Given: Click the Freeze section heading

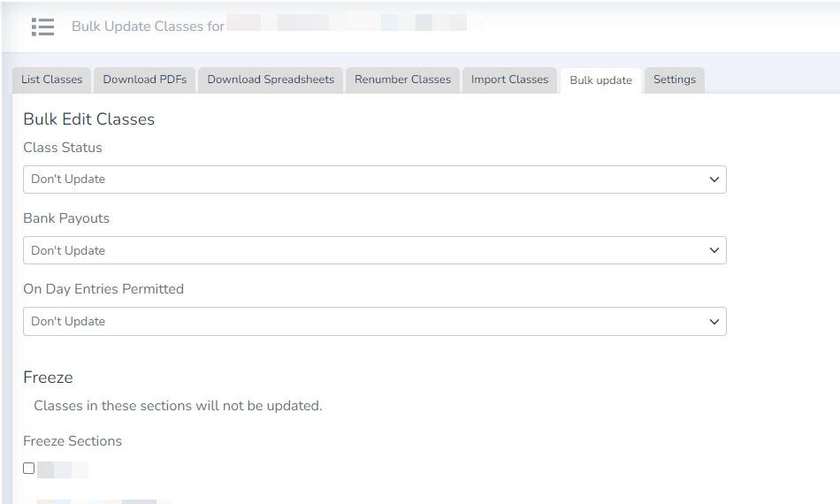Looking at the screenshot, I should click(x=48, y=378).
